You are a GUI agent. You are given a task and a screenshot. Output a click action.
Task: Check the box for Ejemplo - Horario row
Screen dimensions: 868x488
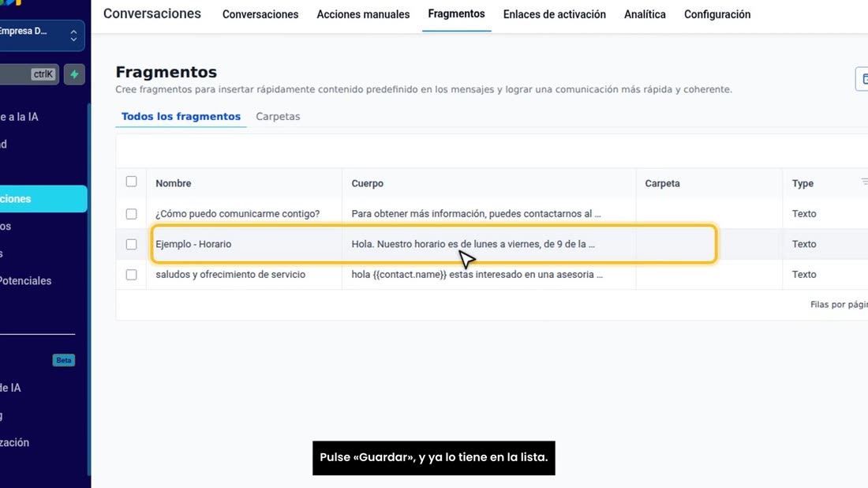point(131,244)
